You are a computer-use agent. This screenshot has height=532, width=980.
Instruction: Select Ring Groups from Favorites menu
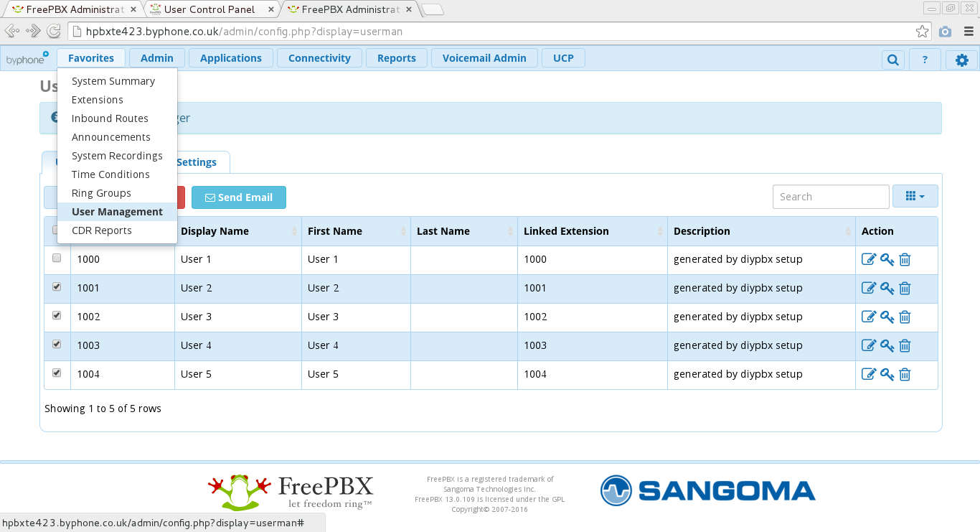pos(101,193)
